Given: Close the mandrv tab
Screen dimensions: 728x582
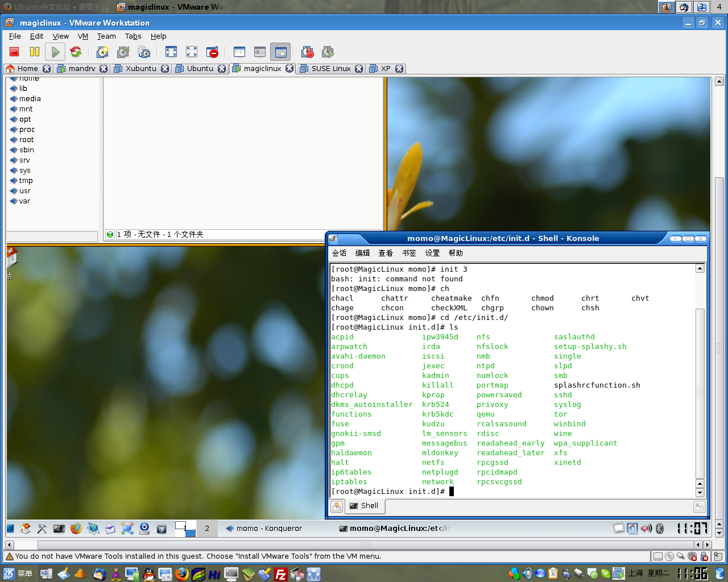Looking at the screenshot, I should point(104,69).
